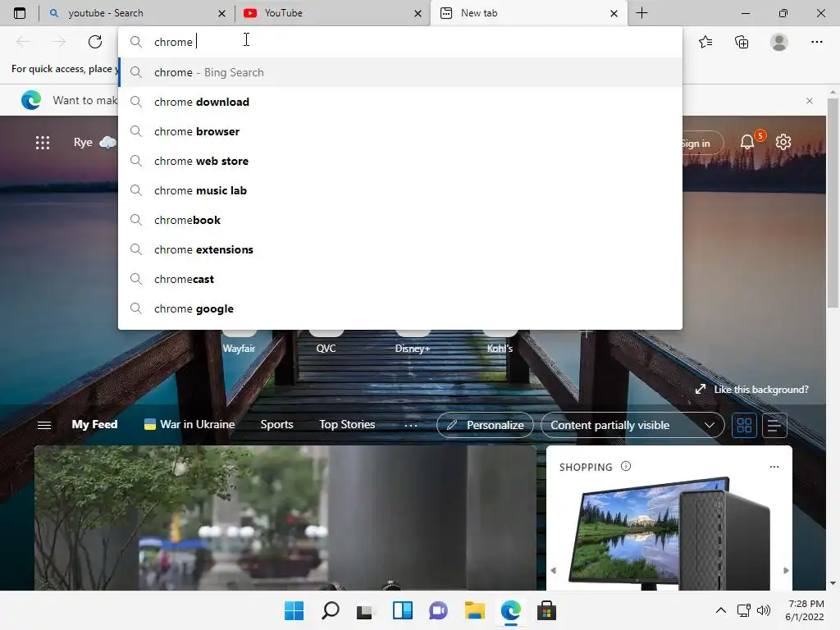This screenshot has height=630, width=840.
Task: Select chrome - Bing Search suggestion
Action: 400,72
